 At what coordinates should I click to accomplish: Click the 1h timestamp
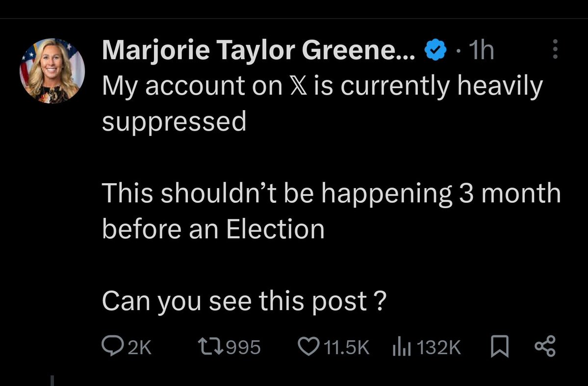click(481, 50)
